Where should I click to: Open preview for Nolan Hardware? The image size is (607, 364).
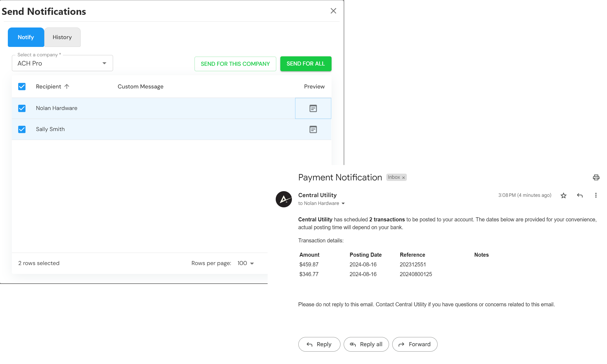(x=313, y=108)
